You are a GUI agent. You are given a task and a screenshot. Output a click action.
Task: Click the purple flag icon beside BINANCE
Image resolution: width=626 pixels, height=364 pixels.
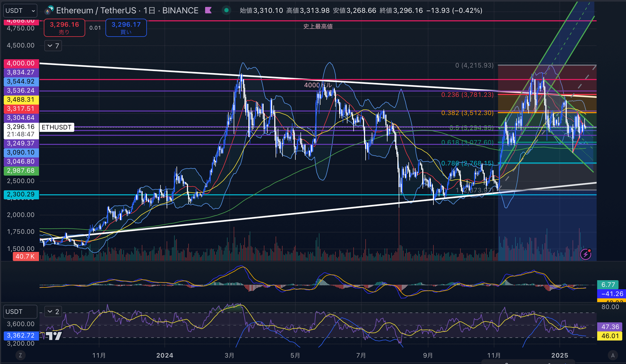pos(208,10)
